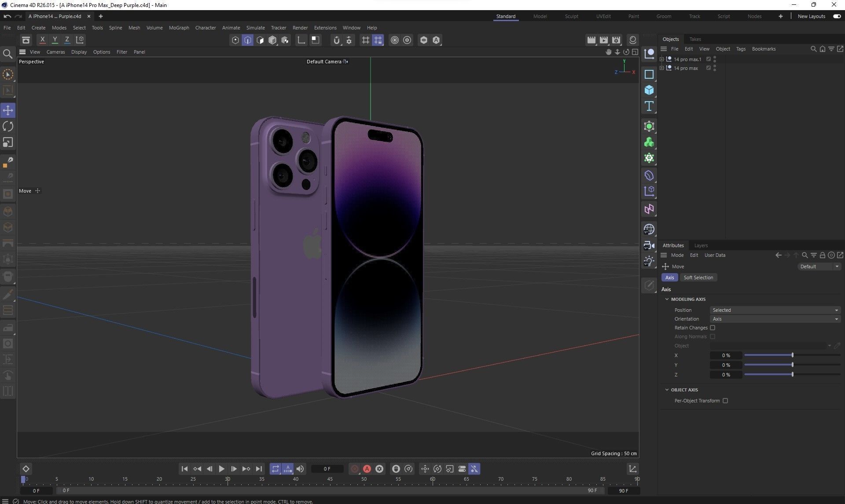Toggle Y axis lock
Viewport: 845px width, 504px height.
pos(55,40)
